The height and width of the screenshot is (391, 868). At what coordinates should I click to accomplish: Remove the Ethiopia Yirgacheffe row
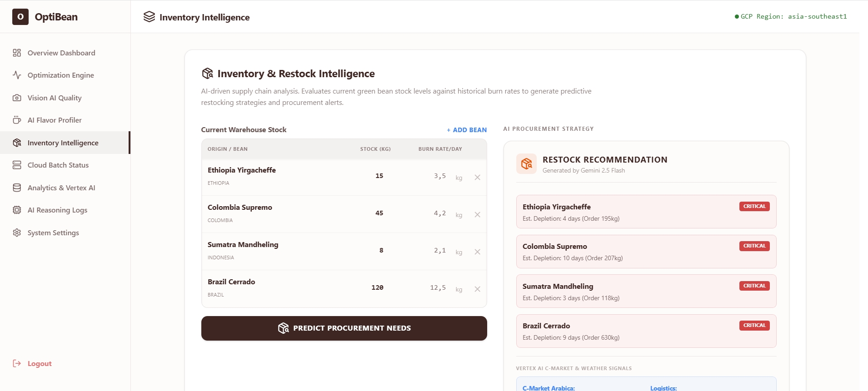coord(477,178)
